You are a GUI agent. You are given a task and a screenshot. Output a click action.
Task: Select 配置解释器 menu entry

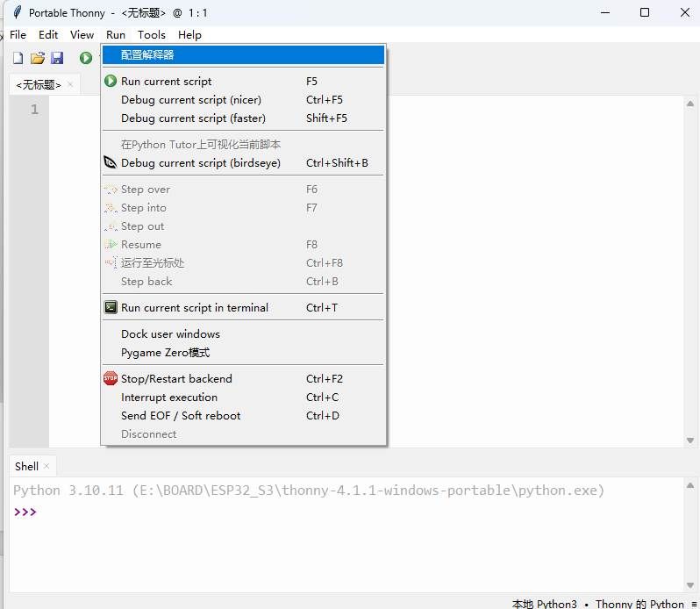tap(243, 55)
